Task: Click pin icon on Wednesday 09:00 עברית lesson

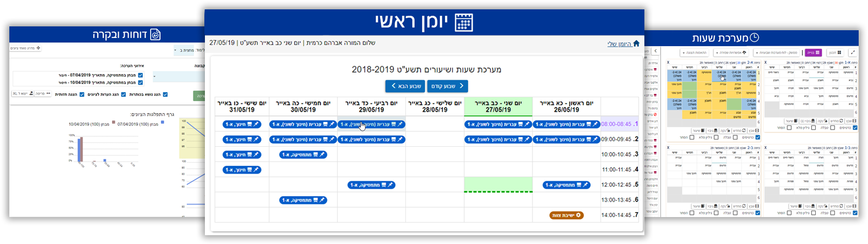Action: tap(400, 140)
